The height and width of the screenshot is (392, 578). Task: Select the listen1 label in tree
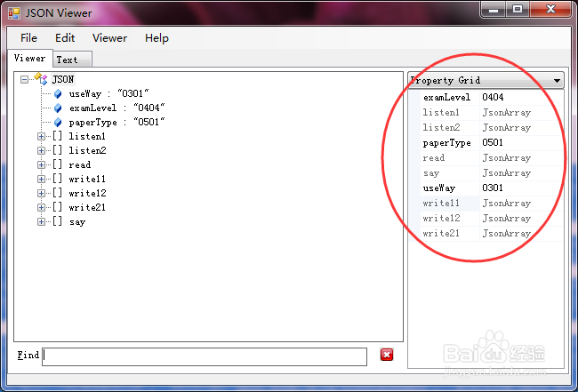(x=87, y=136)
